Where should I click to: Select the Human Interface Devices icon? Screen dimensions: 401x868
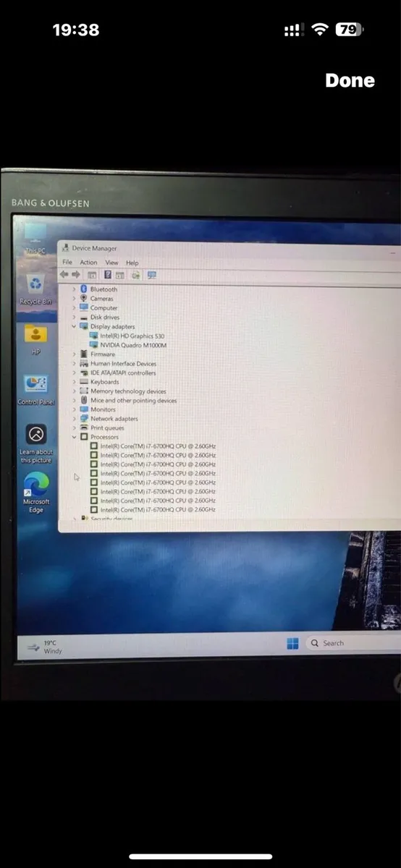84,364
